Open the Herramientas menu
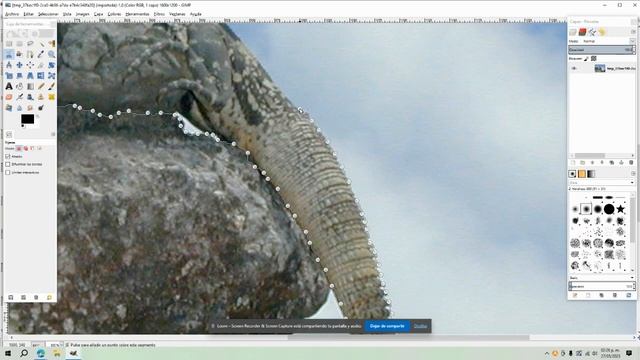The width and height of the screenshot is (640, 360). pyautogui.click(x=137, y=14)
